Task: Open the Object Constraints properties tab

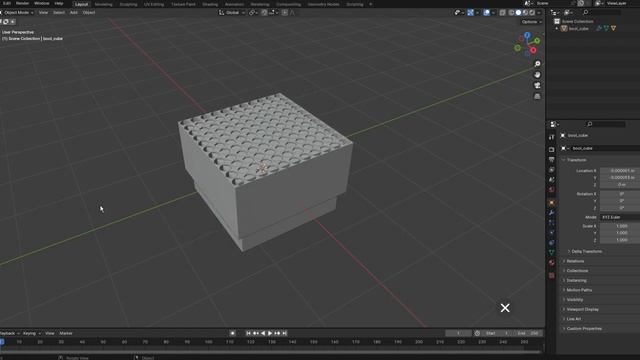Action: [x=551, y=242]
